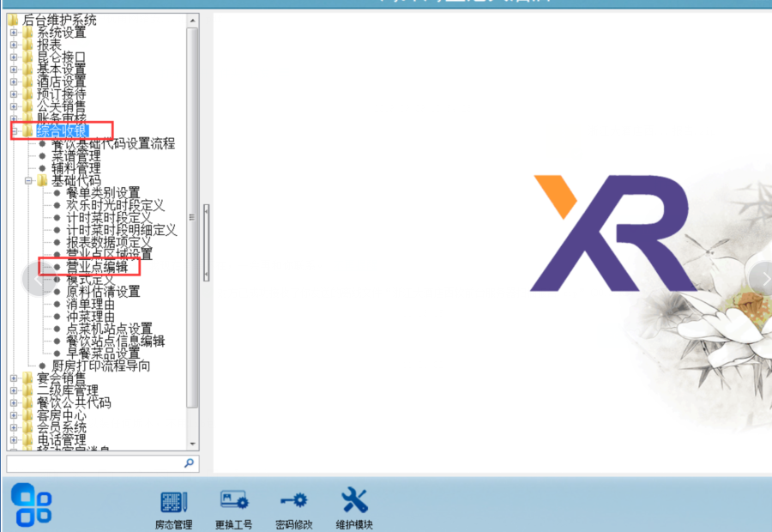
Task: Click the folder icon beside 基础代码
Action: click(x=43, y=180)
